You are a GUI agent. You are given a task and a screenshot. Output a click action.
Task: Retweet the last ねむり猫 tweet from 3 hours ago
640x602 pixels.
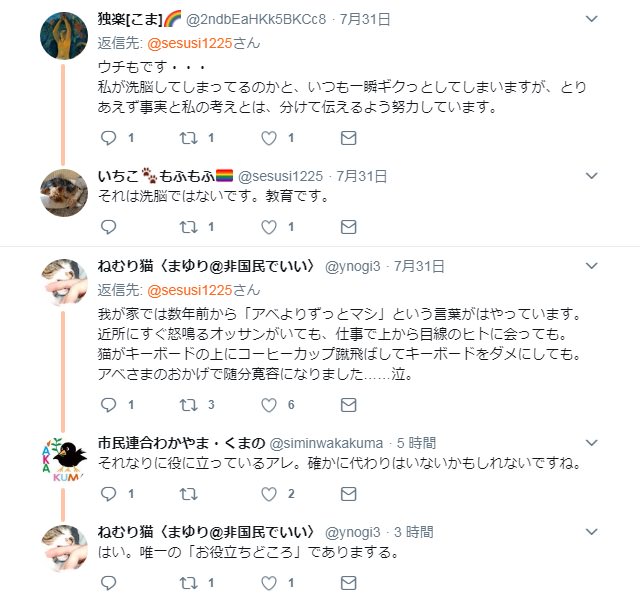(187, 581)
